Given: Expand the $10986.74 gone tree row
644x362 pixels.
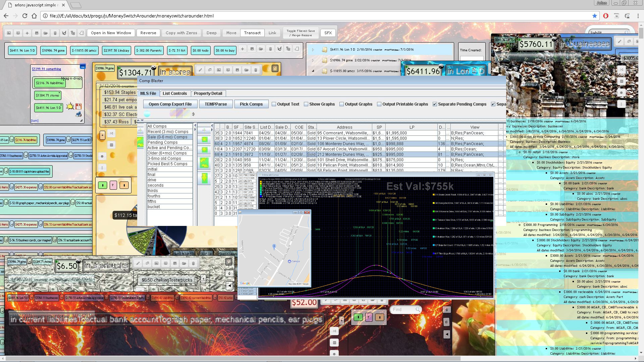Looking at the screenshot, I should click(313, 60).
